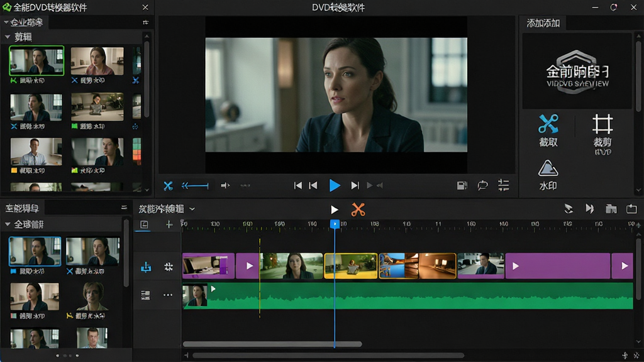
Task: Select the timeline view tab icon
Action: click(144, 224)
